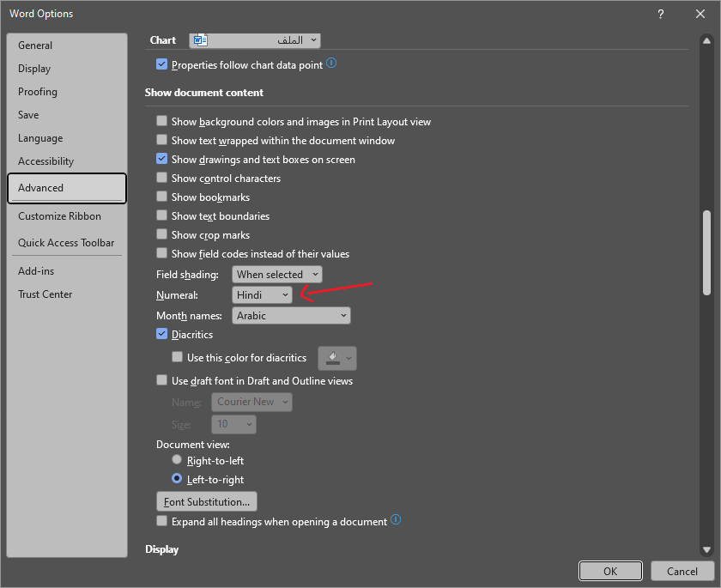721x588 pixels.
Task: Go to the Save options category
Action: coord(67,115)
